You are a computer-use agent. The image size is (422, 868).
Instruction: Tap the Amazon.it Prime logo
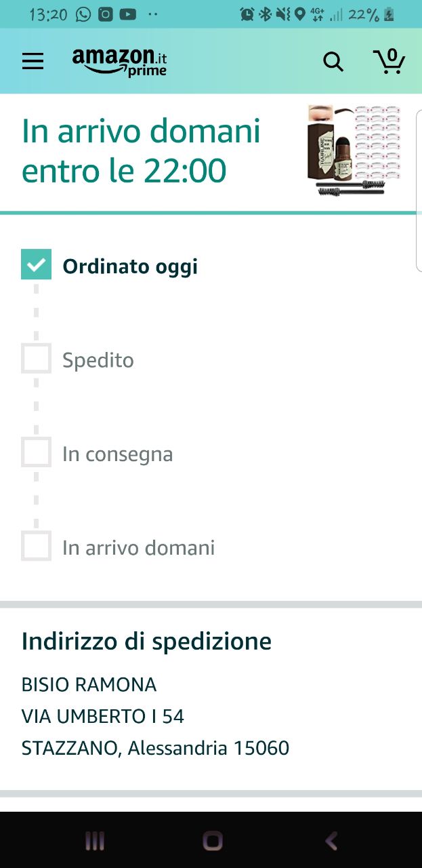[x=119, y=62]
